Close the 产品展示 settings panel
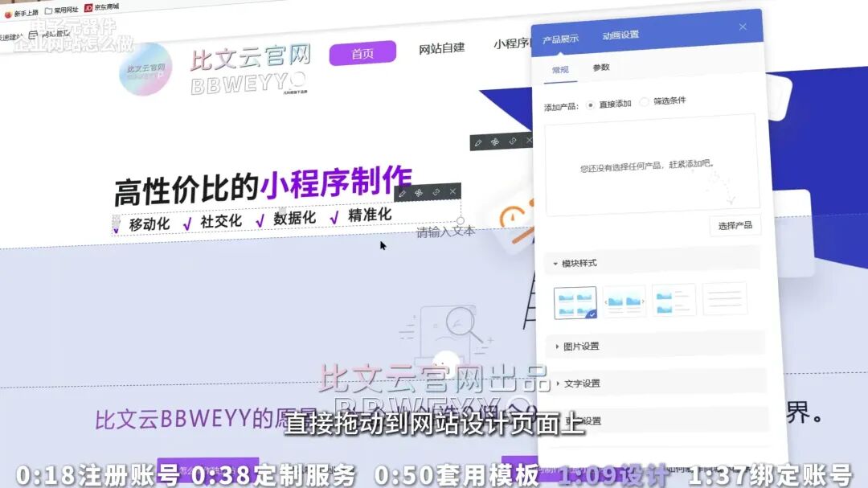 743,27
